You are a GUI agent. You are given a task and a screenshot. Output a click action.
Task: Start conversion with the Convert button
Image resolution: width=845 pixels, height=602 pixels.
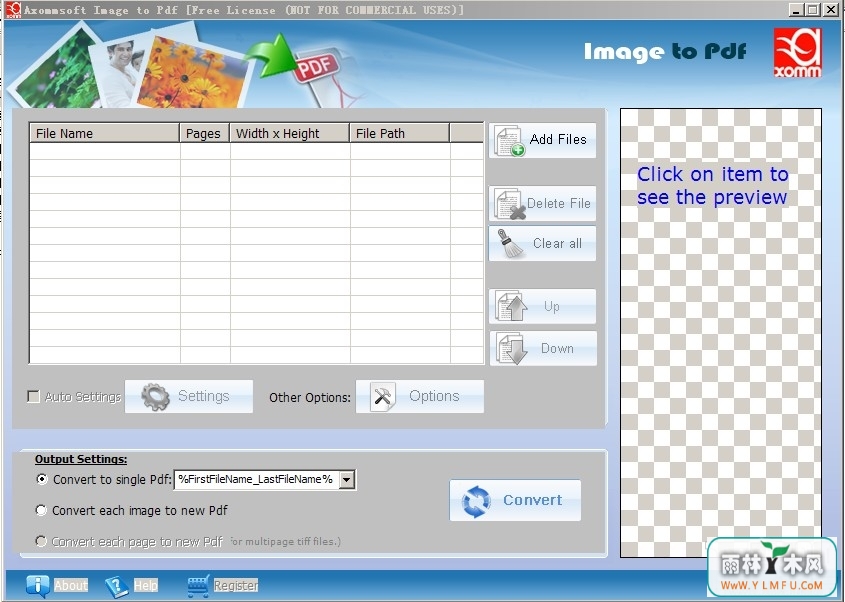(515, 501)
